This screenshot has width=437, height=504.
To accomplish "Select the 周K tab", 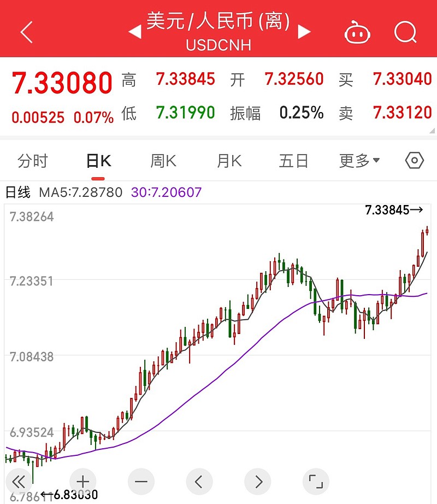I will point(163,161).
